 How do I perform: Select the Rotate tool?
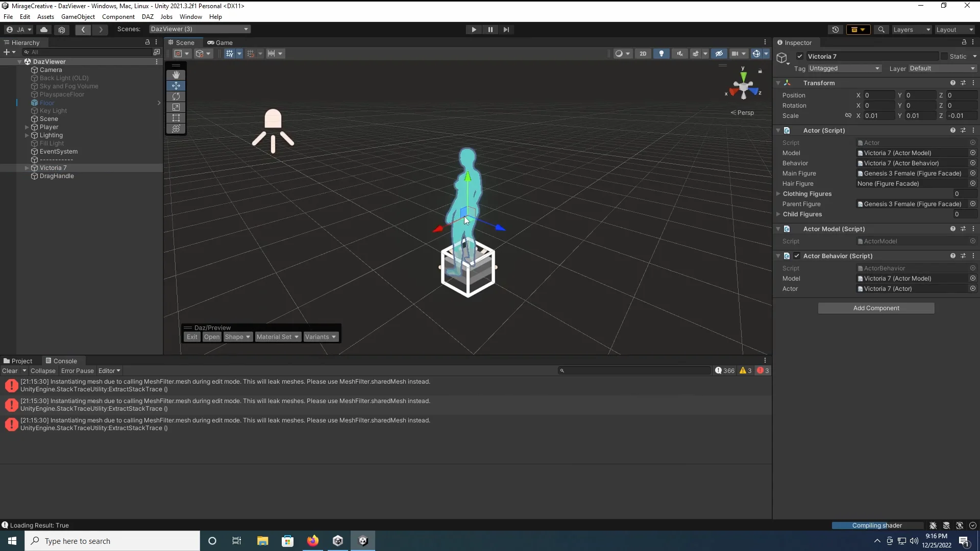point(176,96)
